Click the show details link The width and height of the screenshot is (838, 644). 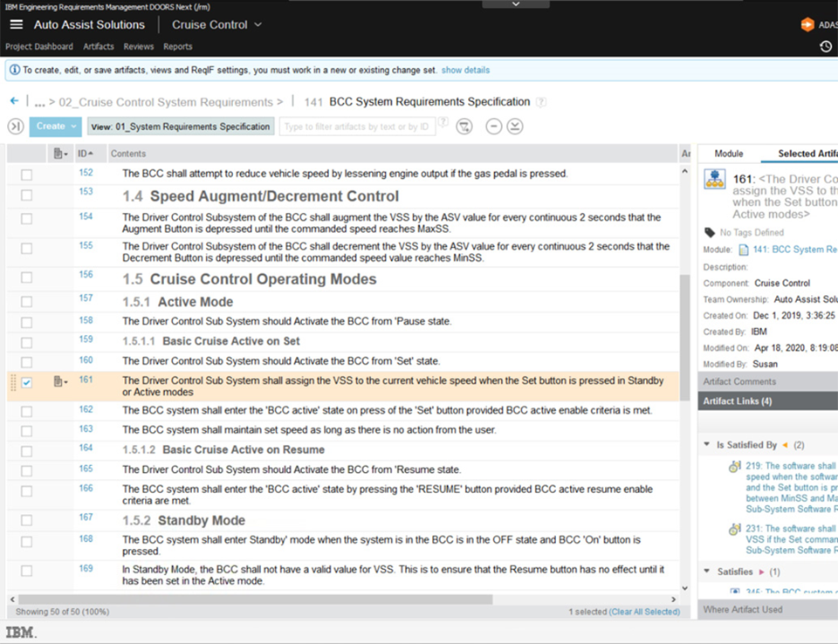pyautogui.click(x=465, y=70)
